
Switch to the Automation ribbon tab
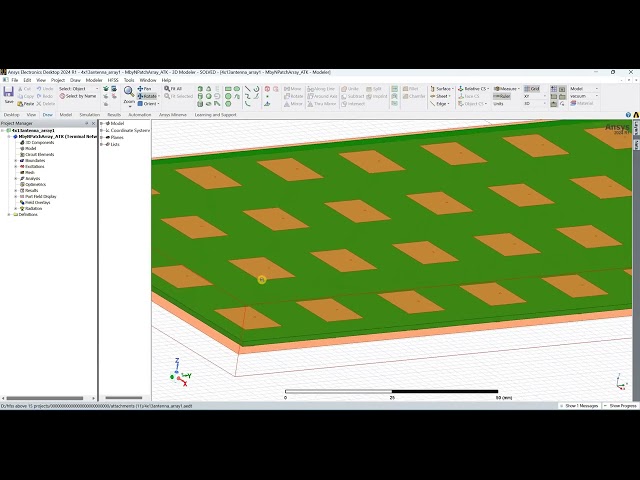140,115
